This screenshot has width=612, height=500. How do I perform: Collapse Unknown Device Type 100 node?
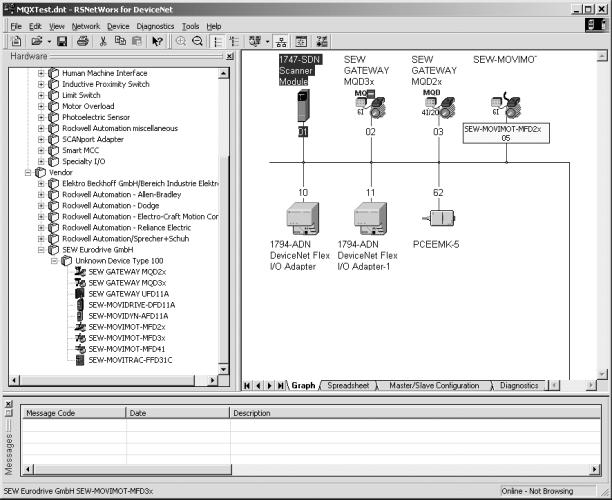(x=54, y=261)
